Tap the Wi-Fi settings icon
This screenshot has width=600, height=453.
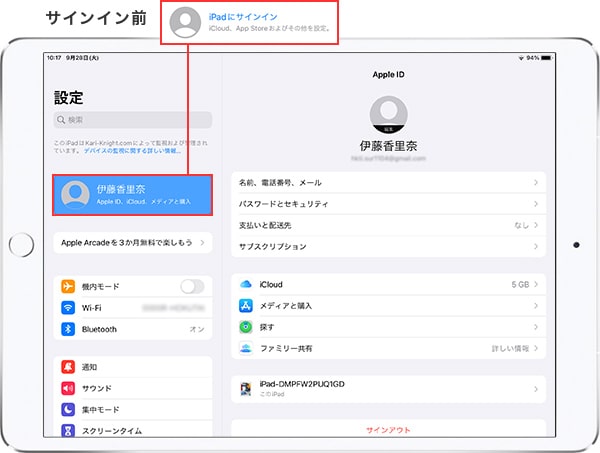tap(68, 308)
